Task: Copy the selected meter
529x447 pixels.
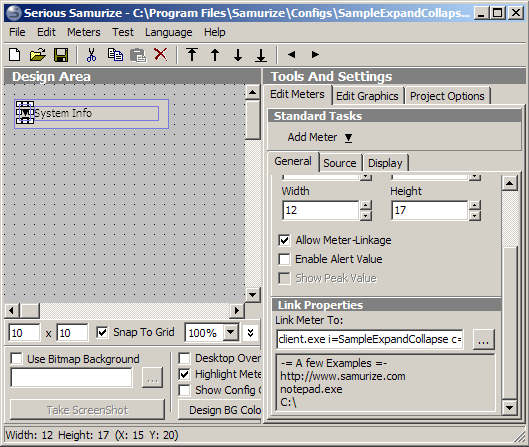Action: 115,55
